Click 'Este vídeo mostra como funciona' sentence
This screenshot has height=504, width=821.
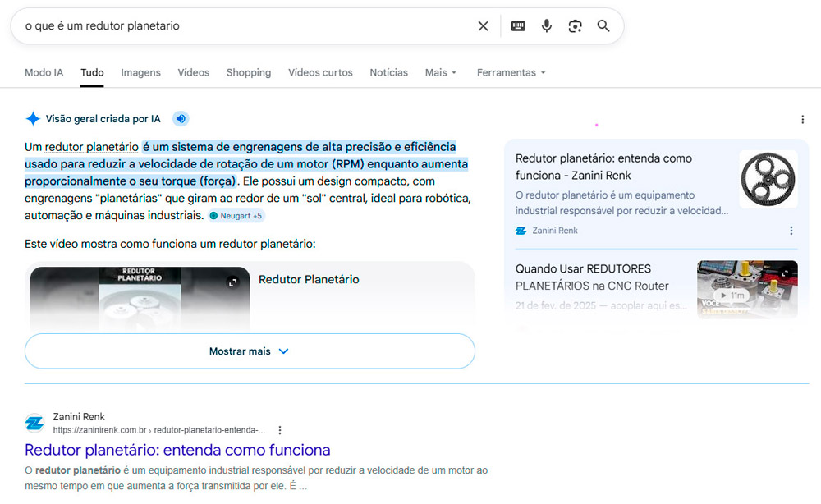pos(170,244)
